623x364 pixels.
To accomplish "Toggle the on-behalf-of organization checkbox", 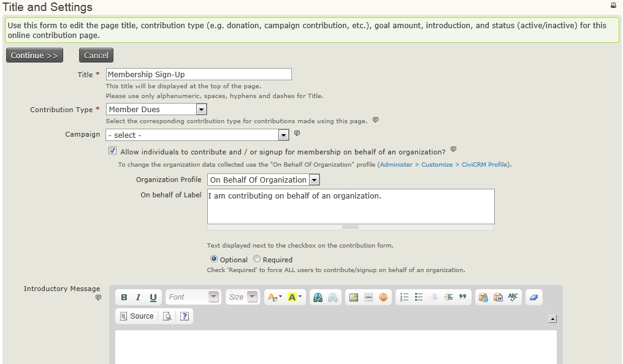I will (112, 151).
